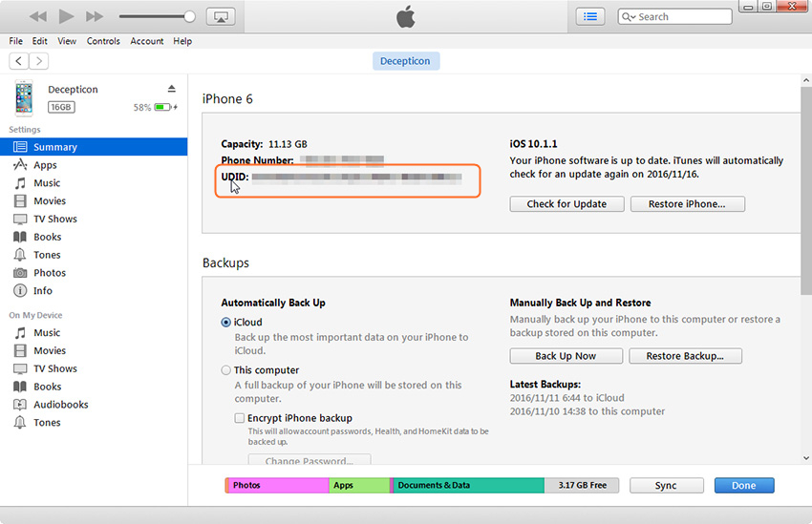Click the rewind playback button
This screenshot has height=524, width=812.
coord(38,17)
